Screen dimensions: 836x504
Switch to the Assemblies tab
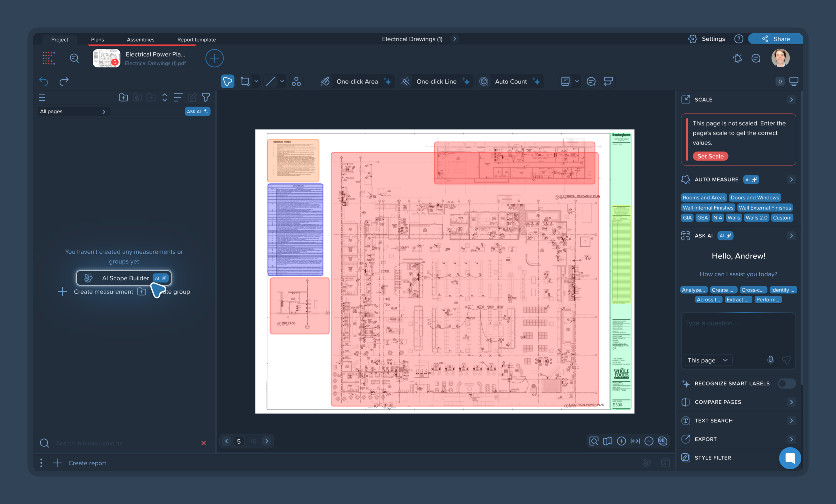140,40
